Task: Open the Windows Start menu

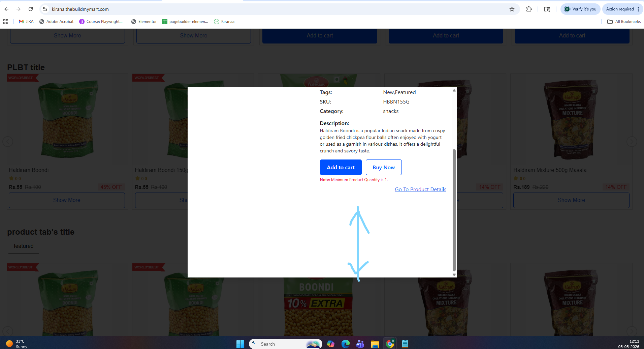Action: (x=240, y=344)
